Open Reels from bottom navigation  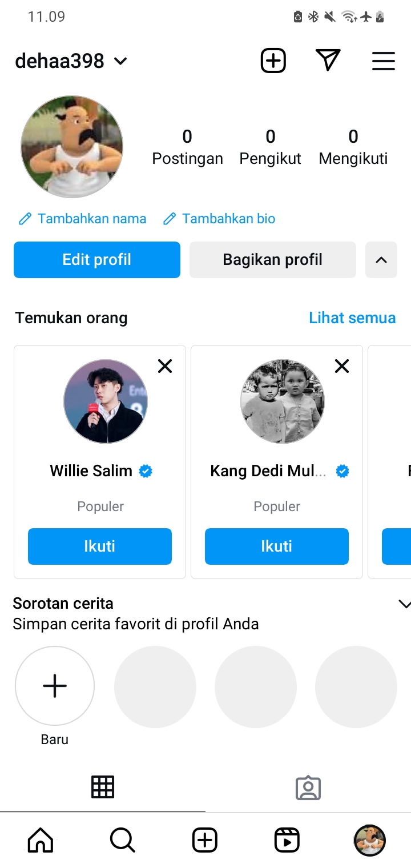tap(287, 840)
